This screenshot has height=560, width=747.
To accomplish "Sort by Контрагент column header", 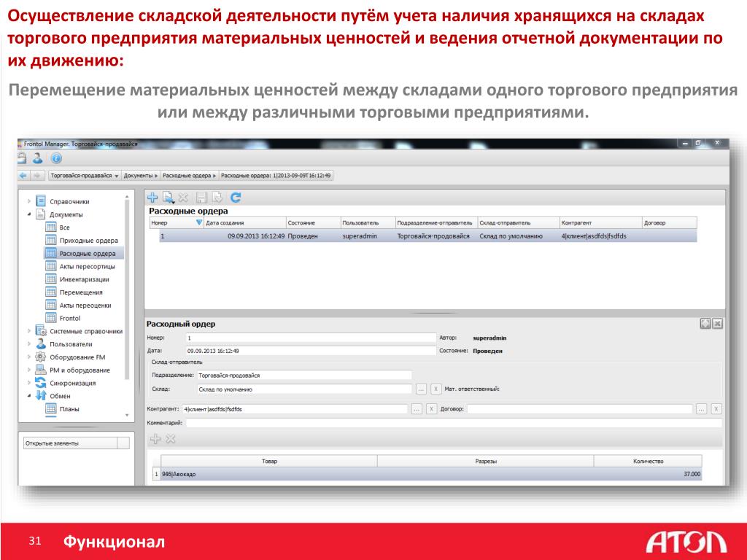I will click(600, 223).
